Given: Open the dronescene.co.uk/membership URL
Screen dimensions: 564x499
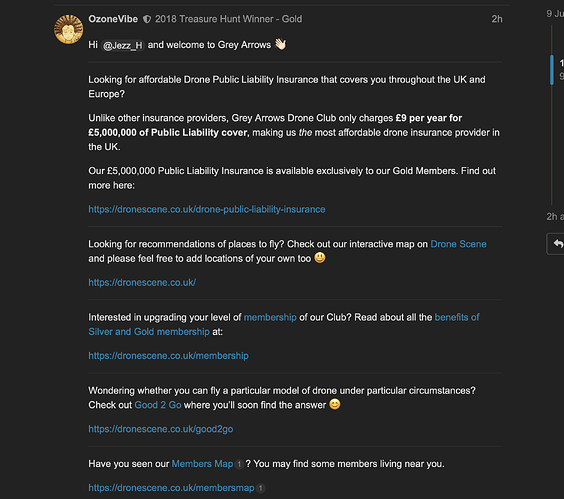Looking at the screenshot, I should [x=168, y=356].
